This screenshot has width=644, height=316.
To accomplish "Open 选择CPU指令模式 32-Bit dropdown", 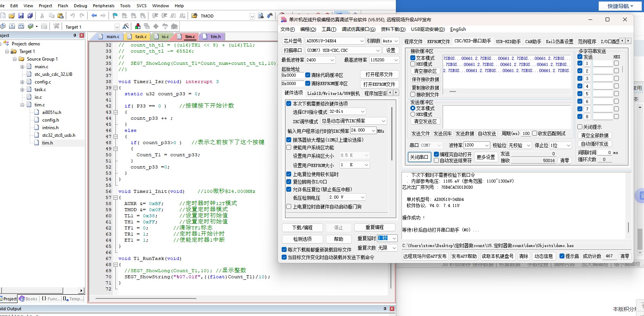I will click(x=363, y=111).
